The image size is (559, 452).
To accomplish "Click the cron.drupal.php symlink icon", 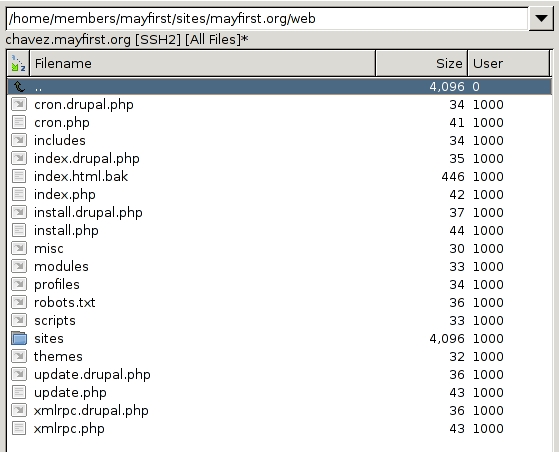I will click(19, 104).
